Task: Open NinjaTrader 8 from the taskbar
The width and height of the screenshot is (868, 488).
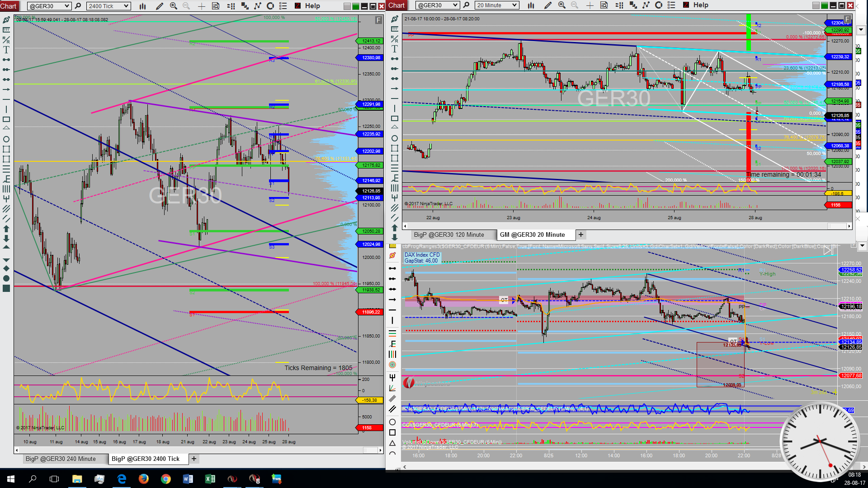Action: (255, 479)
